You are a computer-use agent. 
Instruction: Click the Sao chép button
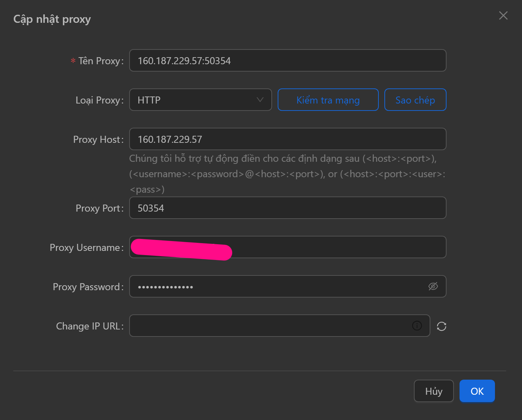[415, 100]
